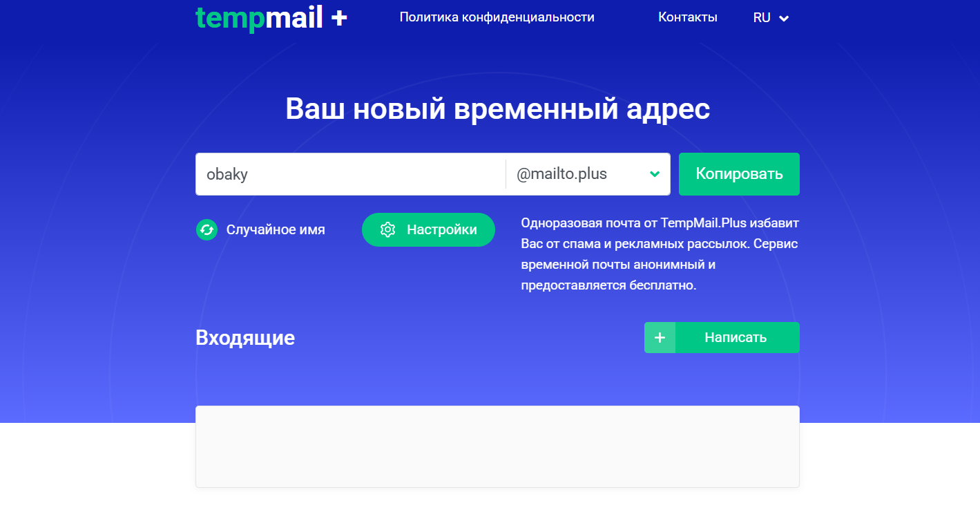Click the empty Входящие inbox area

(x=497, y=446)
